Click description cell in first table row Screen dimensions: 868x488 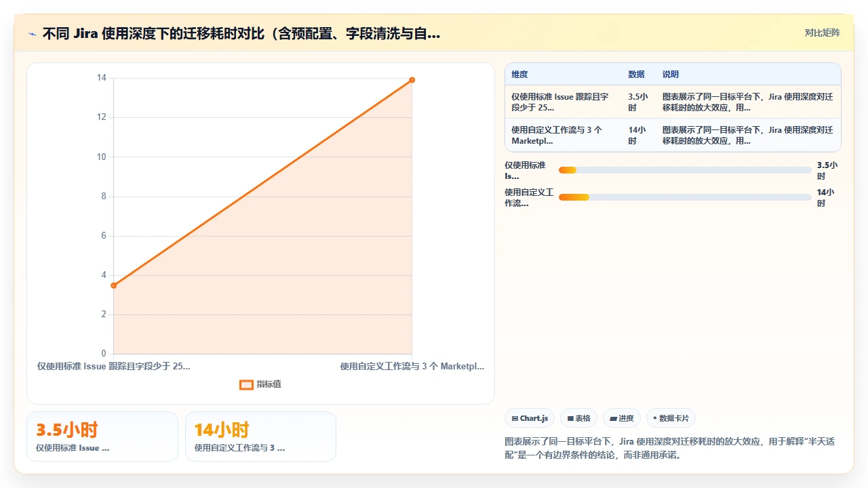click(x=747, y=102)
